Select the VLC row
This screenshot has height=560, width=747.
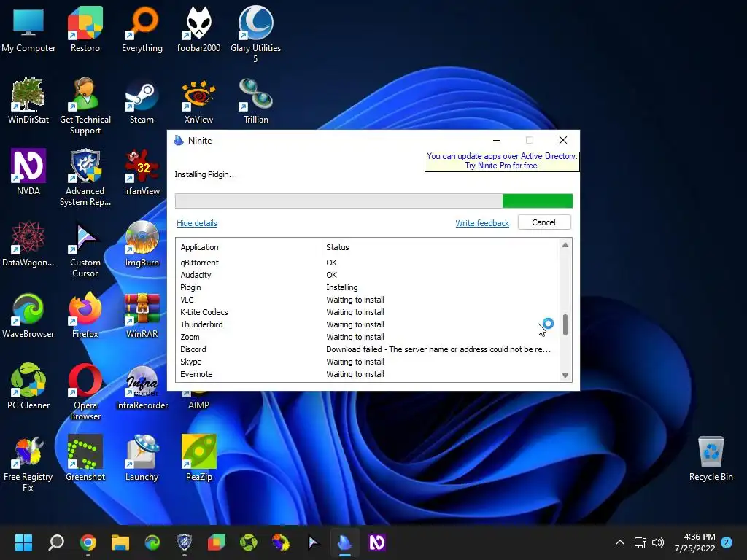tap(367, 300)
